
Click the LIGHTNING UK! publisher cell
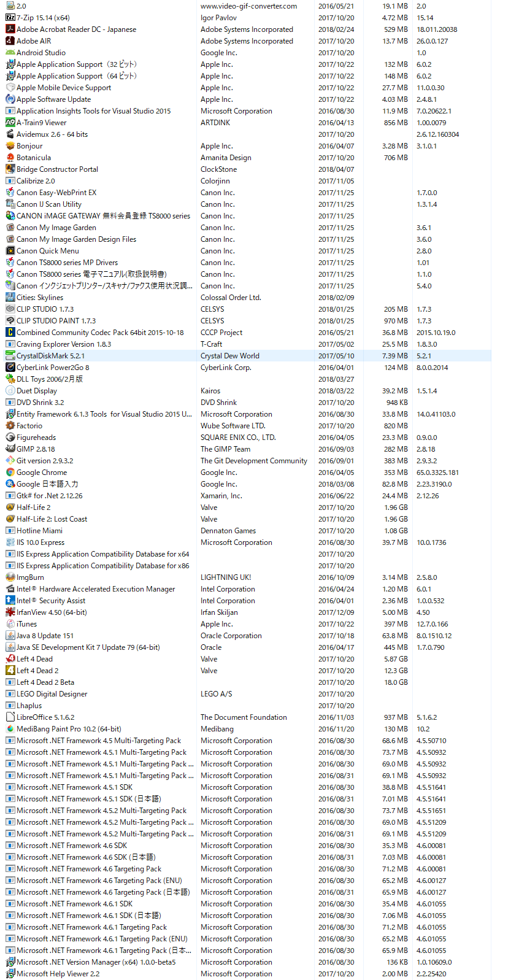click(x=226, y=577)
